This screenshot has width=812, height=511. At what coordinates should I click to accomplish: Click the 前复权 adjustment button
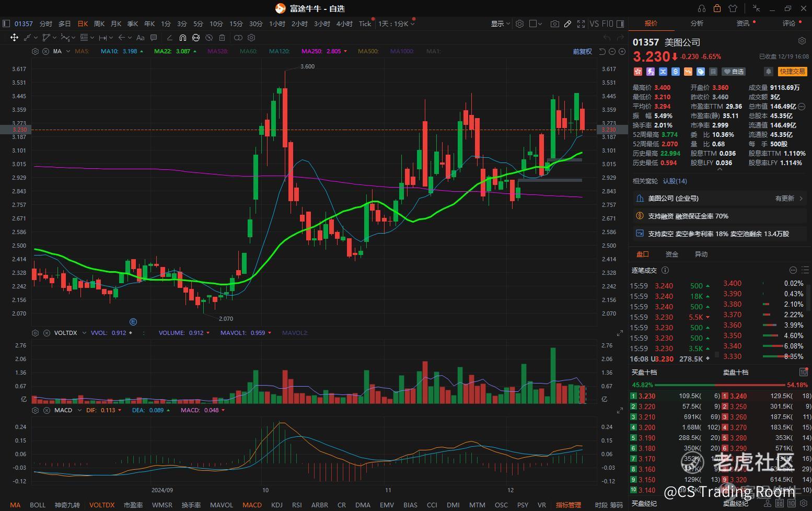[x=583, y=51]
